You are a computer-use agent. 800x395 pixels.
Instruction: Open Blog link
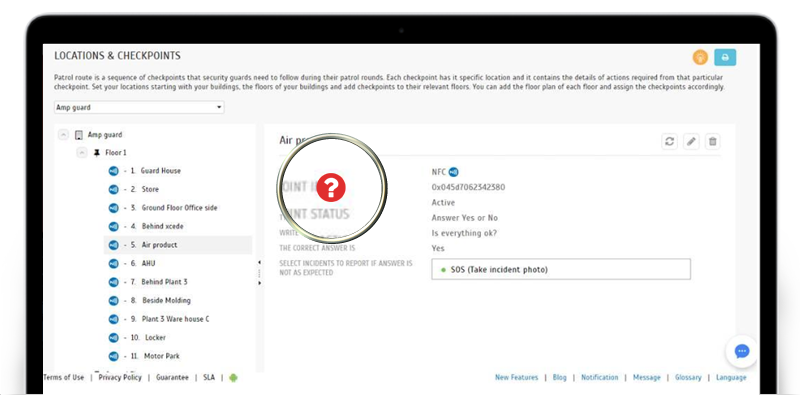click(x=560, y=378)
